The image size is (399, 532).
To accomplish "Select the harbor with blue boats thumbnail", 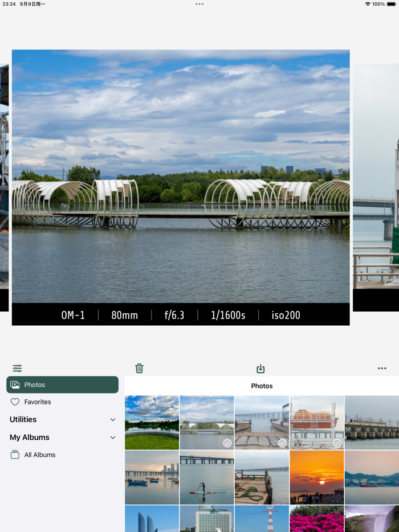I will 152,478.
